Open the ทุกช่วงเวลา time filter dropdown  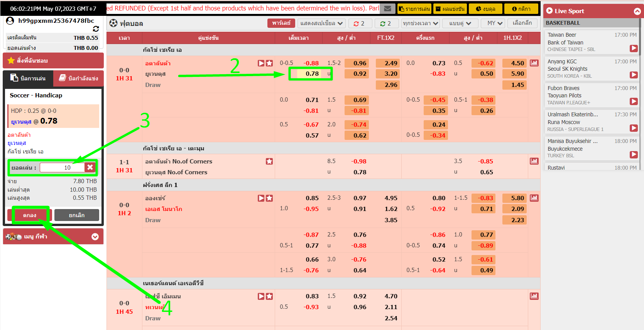click(x=421, y=23)
